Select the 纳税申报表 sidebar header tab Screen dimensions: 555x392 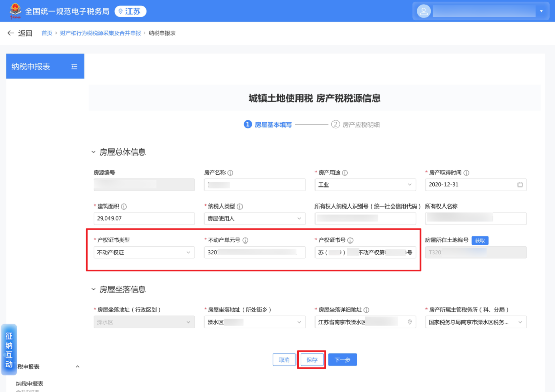point(45,66)
